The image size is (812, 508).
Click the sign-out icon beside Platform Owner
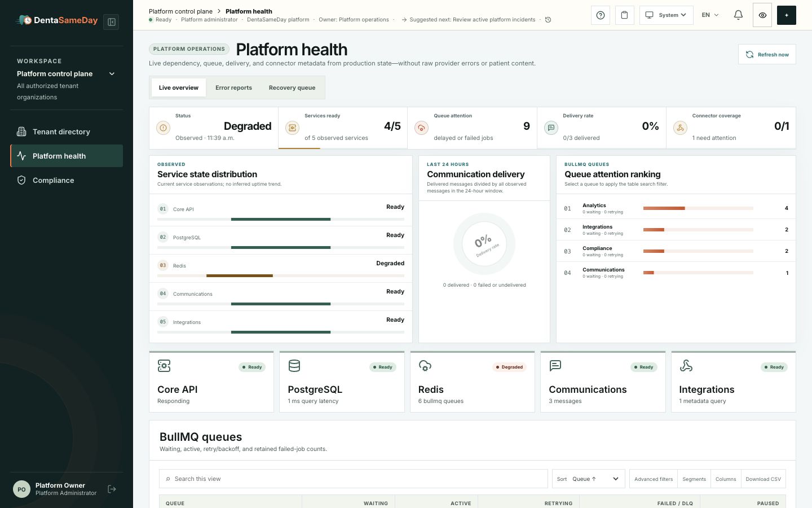click(x=112, y=489)
